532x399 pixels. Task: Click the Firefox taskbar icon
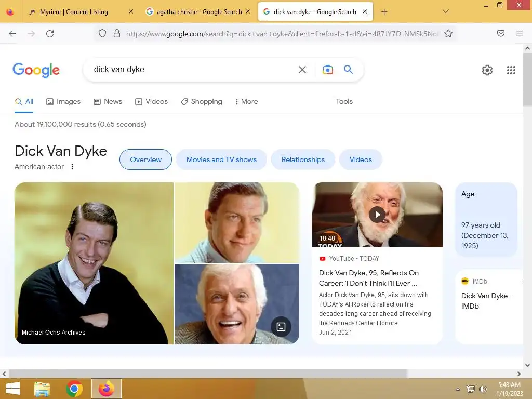pyautogui.click(x=106, y=389)
